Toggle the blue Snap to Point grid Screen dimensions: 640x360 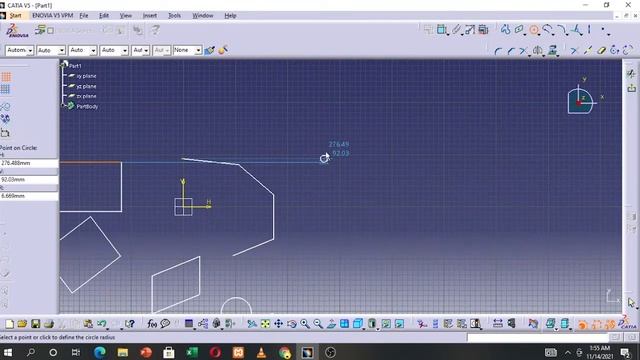(x=5, y=89)
